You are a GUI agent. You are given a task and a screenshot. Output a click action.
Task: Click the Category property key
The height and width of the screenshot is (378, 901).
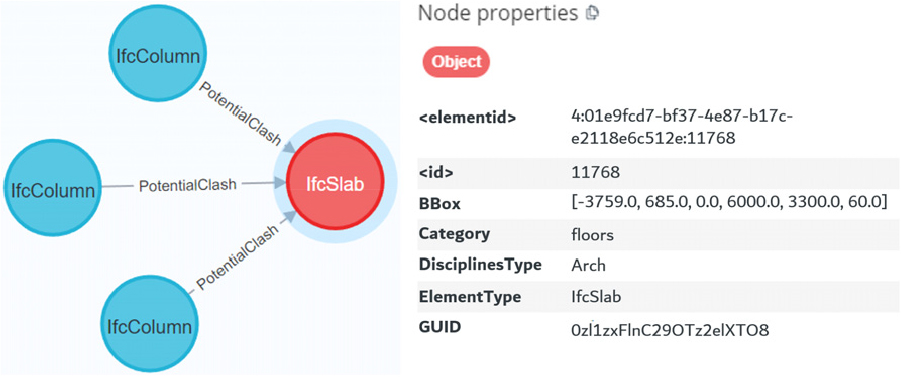pos(455,234)
